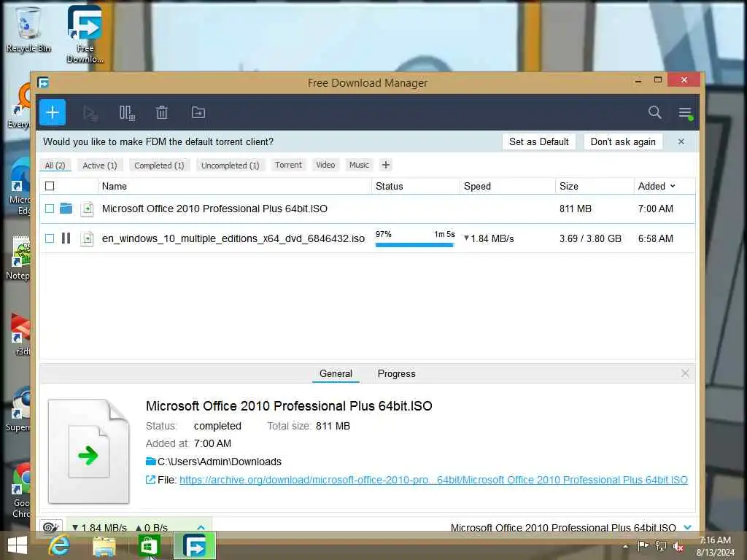Switch to the Progress details tab
The image size is (747, 560).
point(396,374)
